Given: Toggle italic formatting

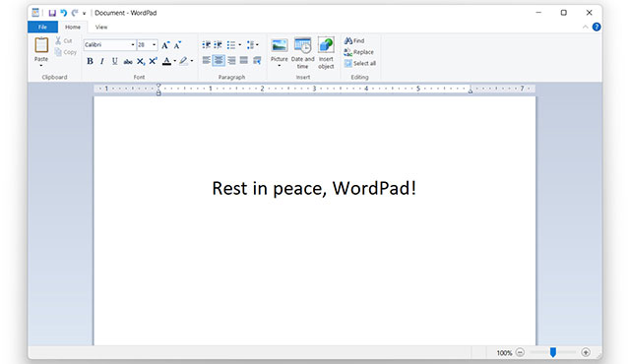Looking at the screenshot, I should coord(102,61).
